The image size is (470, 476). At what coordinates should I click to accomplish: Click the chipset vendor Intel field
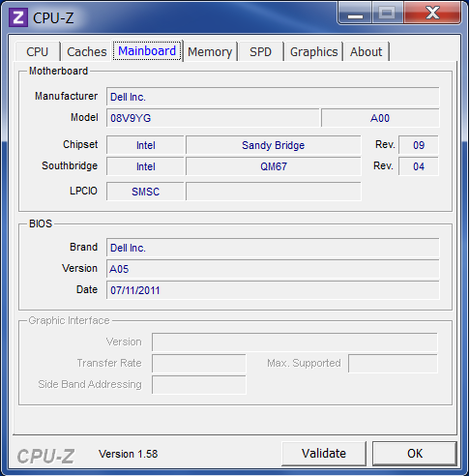(x=145, y=145)
